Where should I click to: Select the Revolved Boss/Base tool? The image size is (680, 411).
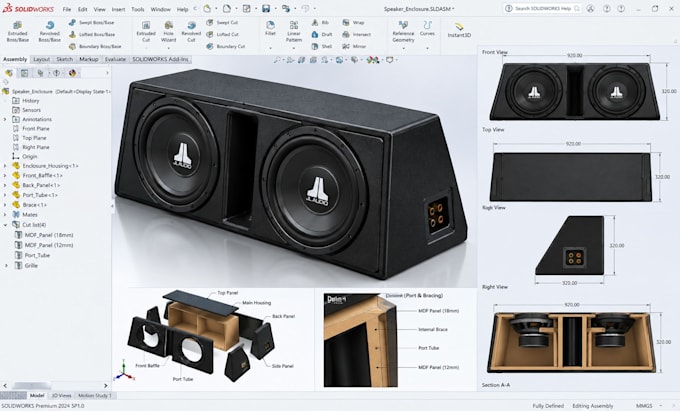click(x=49, y=31)
